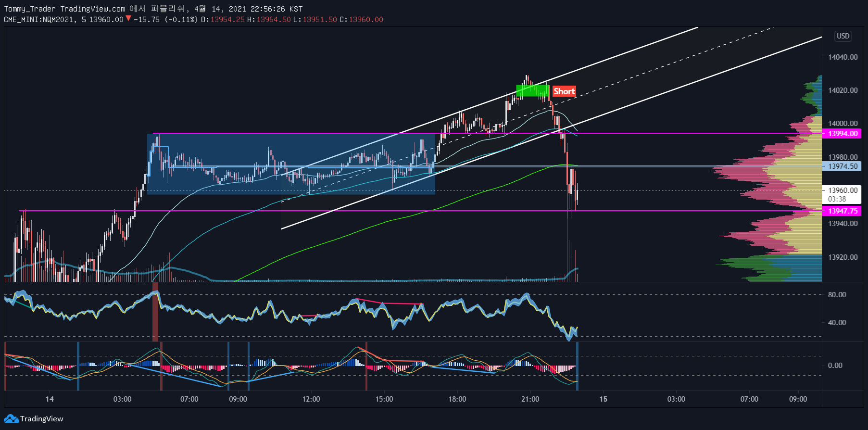Click the 03:38 bar countdown timer
868x430 pixels.
[837, 199]
